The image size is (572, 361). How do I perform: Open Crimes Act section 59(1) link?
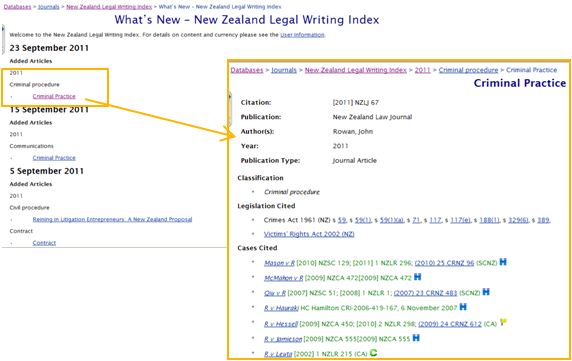click(363, 220)
